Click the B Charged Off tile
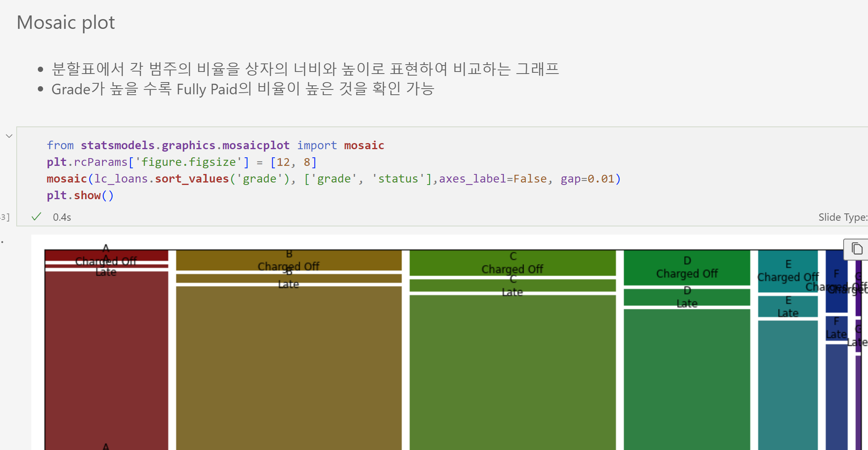This screenshot has height=450, width=868. (x=289, y=260)
